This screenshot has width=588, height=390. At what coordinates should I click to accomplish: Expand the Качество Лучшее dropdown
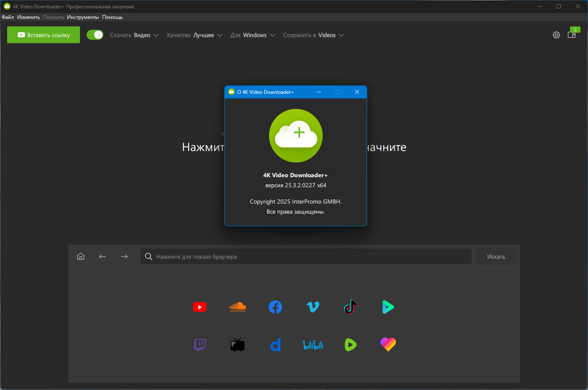point(194,35)
